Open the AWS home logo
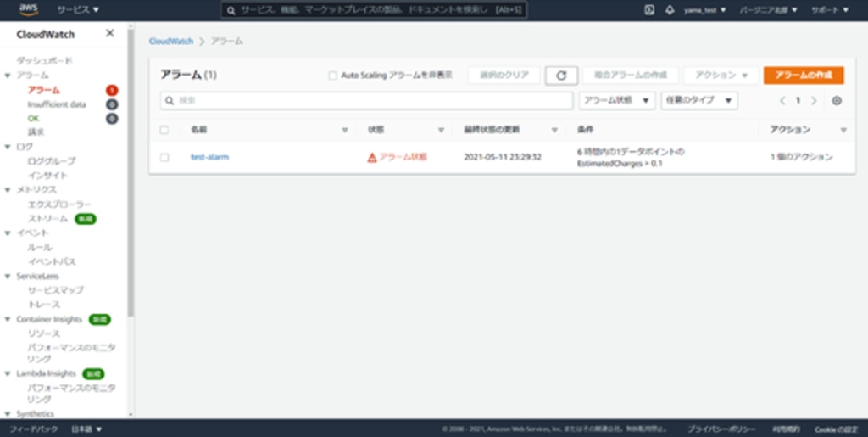This screenshot has height=437, width=868. pyautogui.click(x=28, y=9)
